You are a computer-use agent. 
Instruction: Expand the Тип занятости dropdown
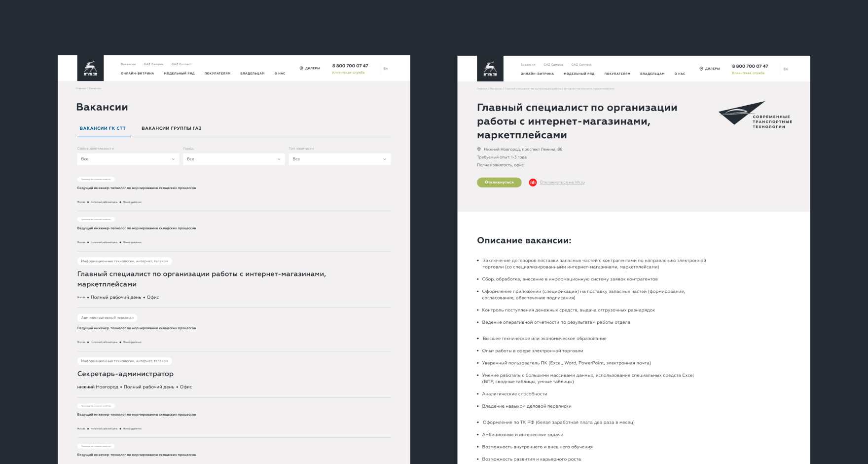coord(339,159)
